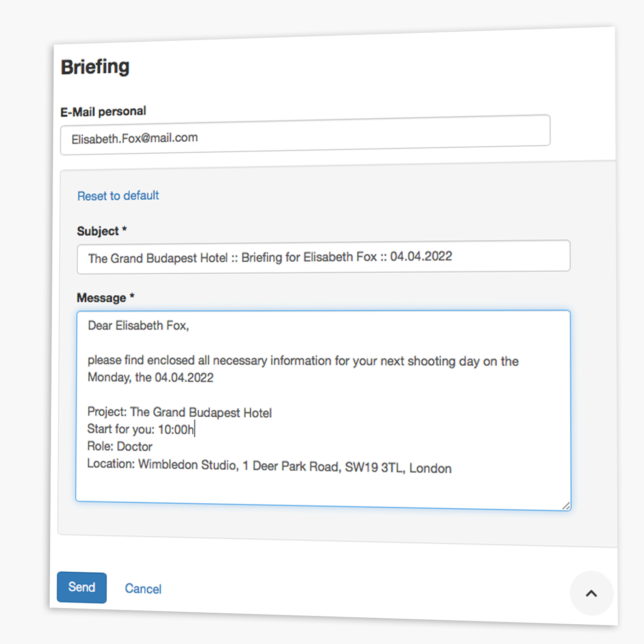Click the scroll-to-top chevron icon
The image size is (644, 644).
click(x=592, y=593)
